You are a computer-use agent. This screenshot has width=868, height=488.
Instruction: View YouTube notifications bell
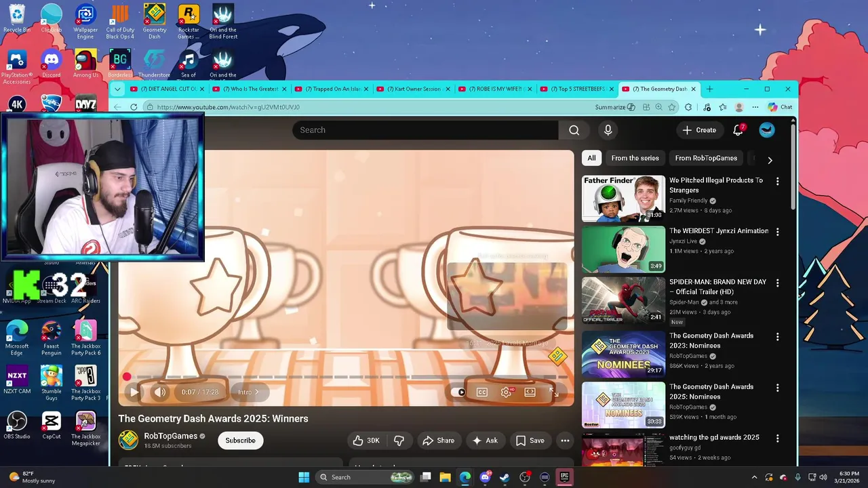click(x=738, y=130)
